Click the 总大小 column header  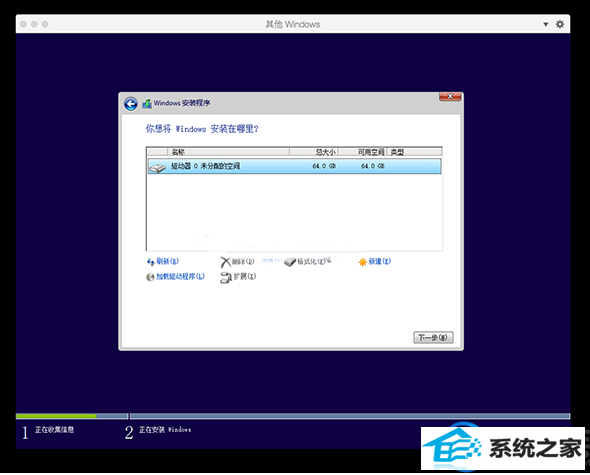[x=314, y=152]
